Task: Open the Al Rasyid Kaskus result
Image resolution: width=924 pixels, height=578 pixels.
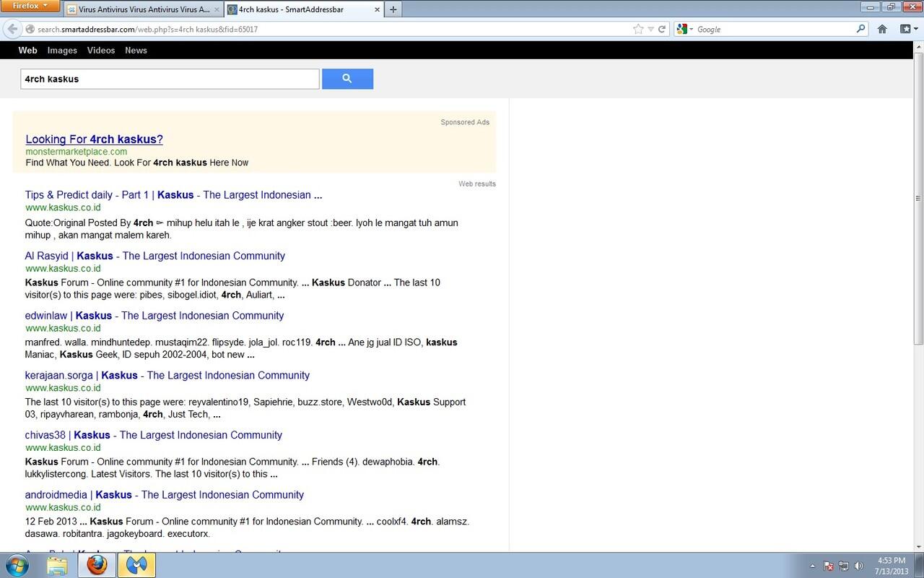Action: (x=154, y=256)
